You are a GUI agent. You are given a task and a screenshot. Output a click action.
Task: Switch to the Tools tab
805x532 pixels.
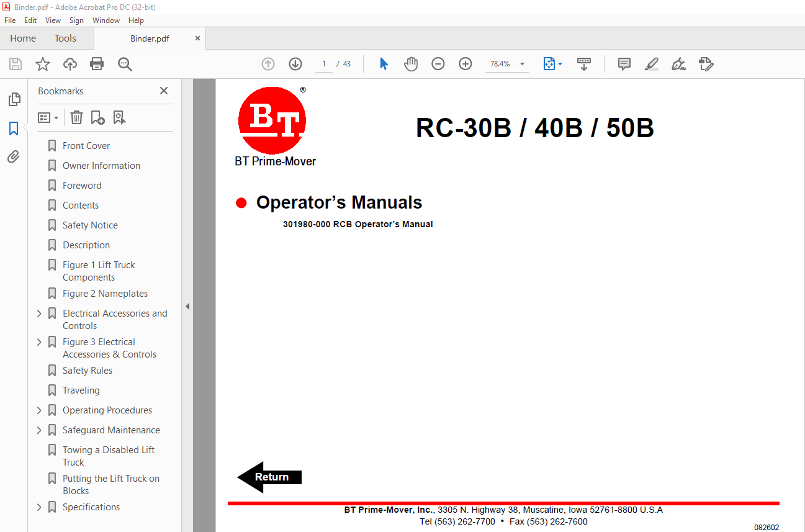point(65,38)
